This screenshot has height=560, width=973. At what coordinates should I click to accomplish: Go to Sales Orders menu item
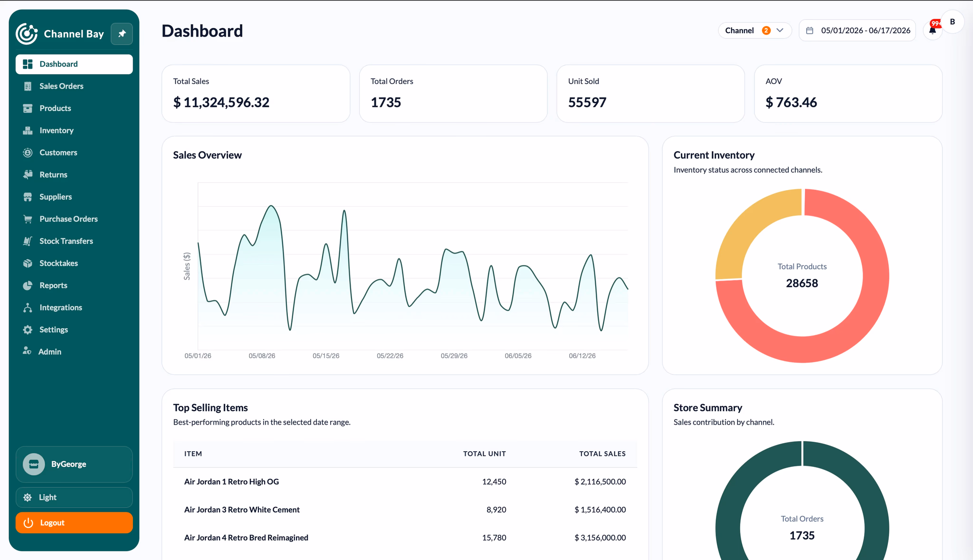[74, 86]
